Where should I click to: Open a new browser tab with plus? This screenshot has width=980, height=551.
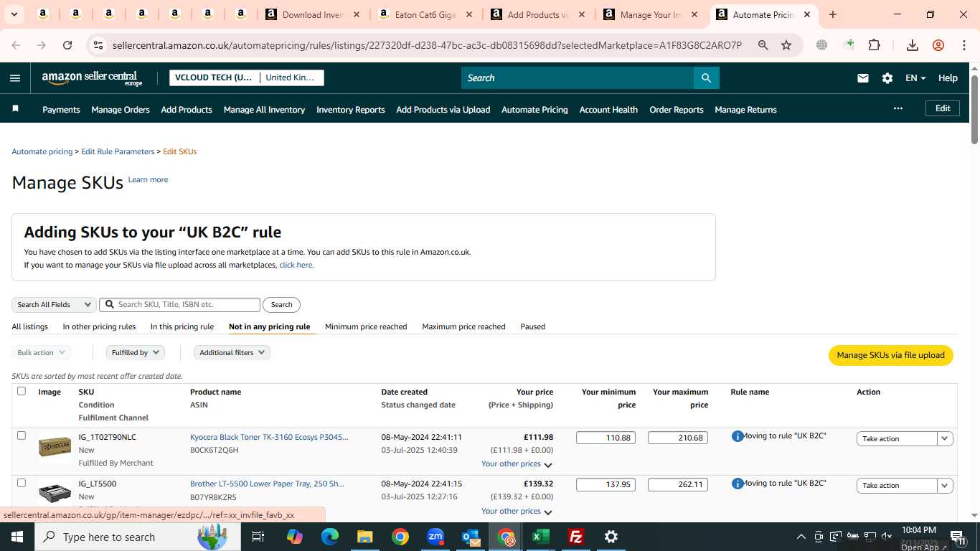coord(832,14)
